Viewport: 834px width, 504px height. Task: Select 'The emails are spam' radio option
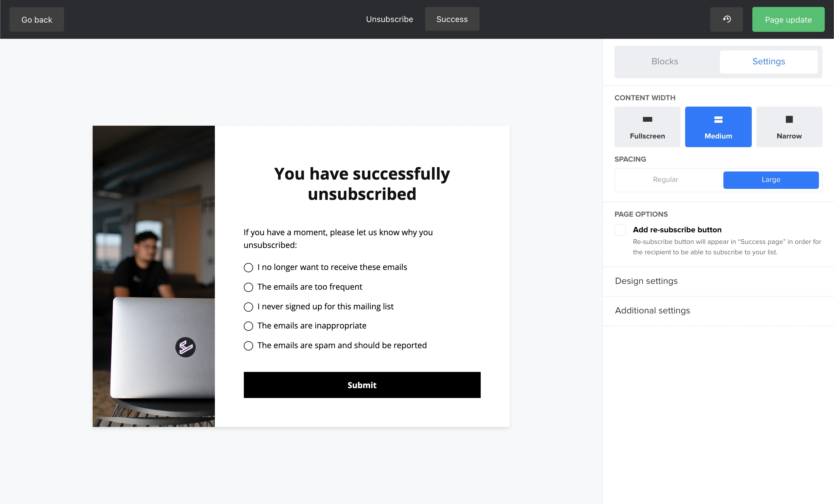click(x=248, y=346)
